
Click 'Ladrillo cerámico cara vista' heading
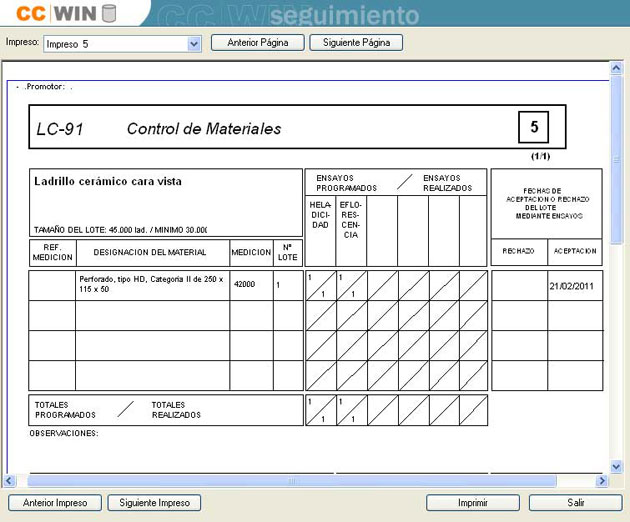coord(108,181)
